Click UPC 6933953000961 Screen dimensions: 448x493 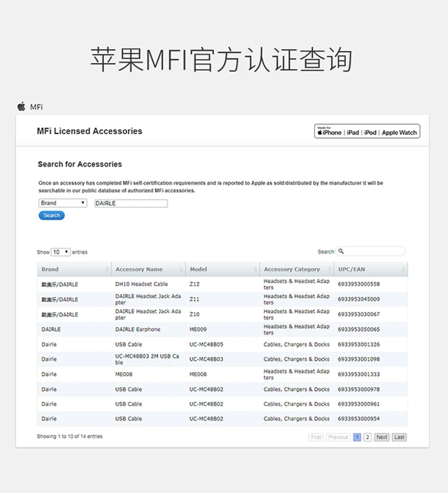pyautogui.click(x=358, y=404)
